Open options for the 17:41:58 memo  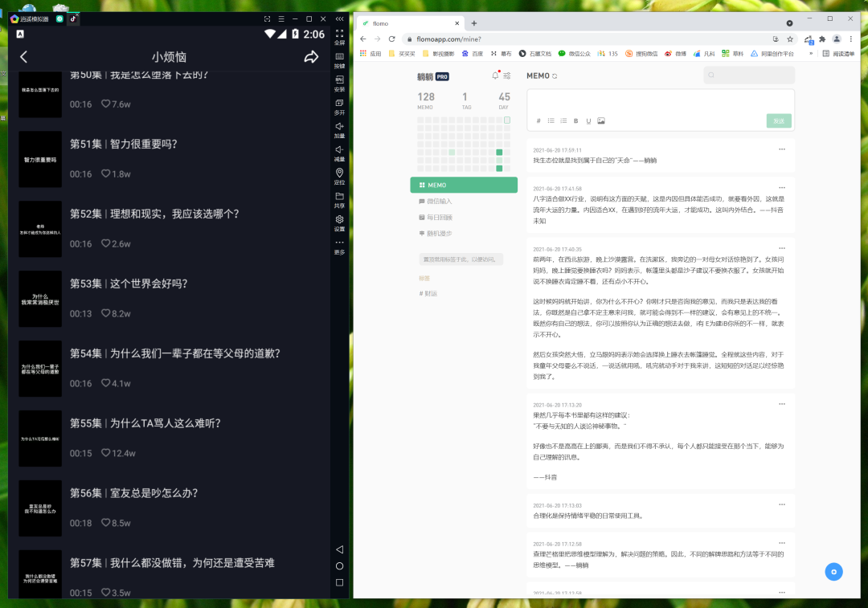pos(782,188)
